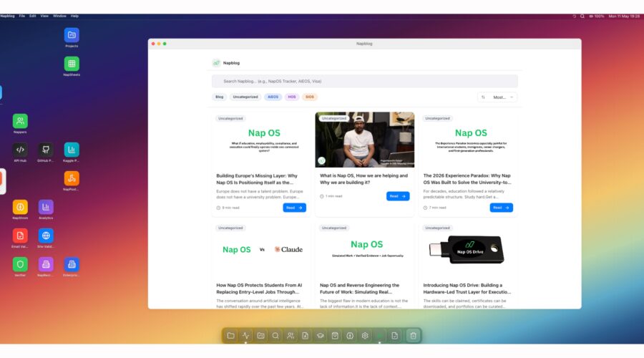Viewport: 644px width, 358px height.
Task: Open the Help menu
Action: click(x=74, y=16)
